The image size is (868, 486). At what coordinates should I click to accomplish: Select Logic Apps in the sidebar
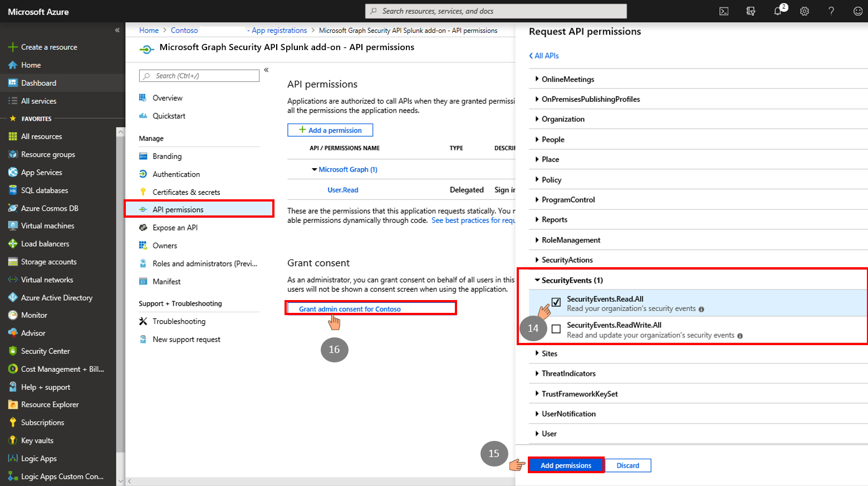point(38,458)
